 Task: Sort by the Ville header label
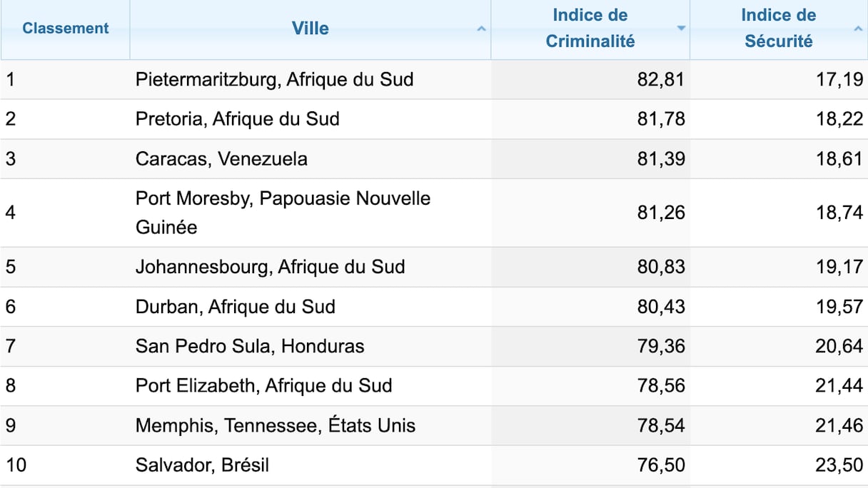310,29
